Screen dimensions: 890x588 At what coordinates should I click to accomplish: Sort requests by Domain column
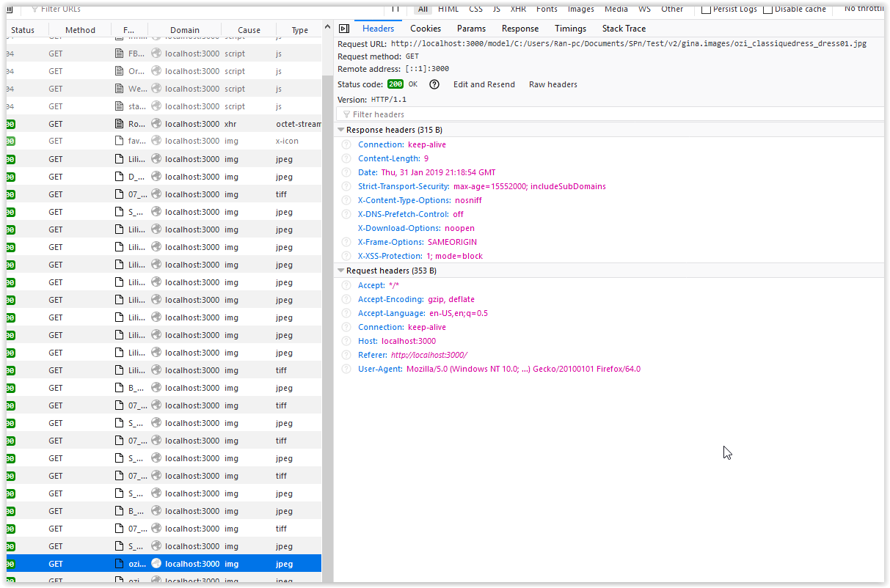coord(185,30)
